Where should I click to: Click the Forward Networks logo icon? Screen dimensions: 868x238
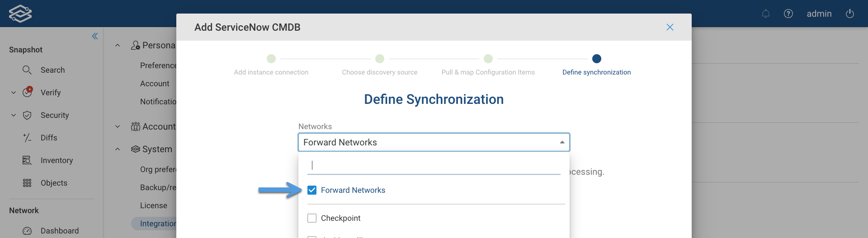coord(20,14)
